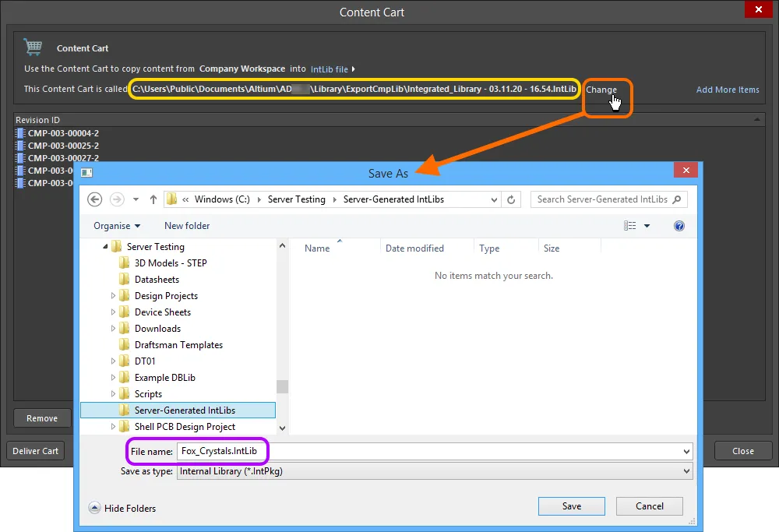This screenshot has height=532, width=779.
Task: Click the Add More Items link
Action: pos(727,90)
